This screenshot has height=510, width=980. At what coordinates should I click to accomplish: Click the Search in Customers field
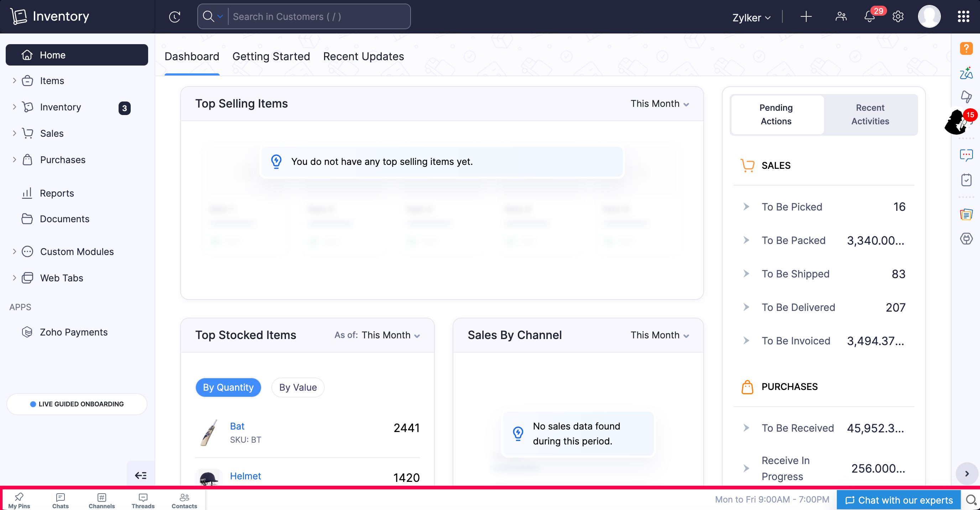coord(319,17)
